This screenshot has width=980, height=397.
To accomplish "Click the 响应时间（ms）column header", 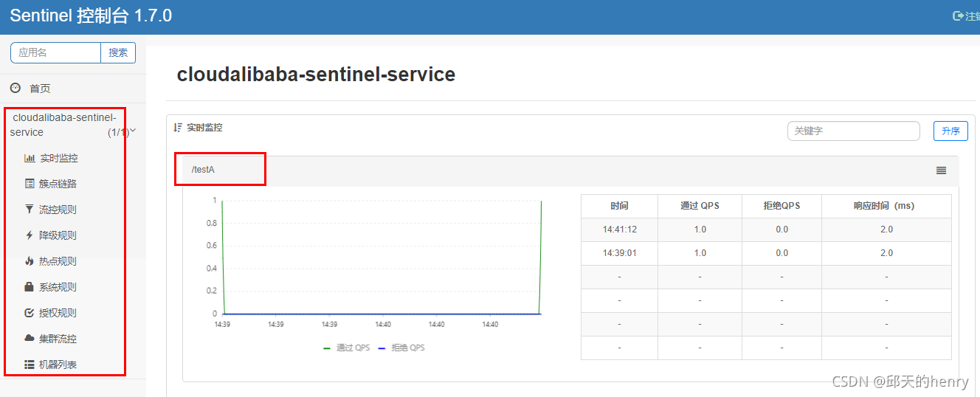I will click(886, 206).
